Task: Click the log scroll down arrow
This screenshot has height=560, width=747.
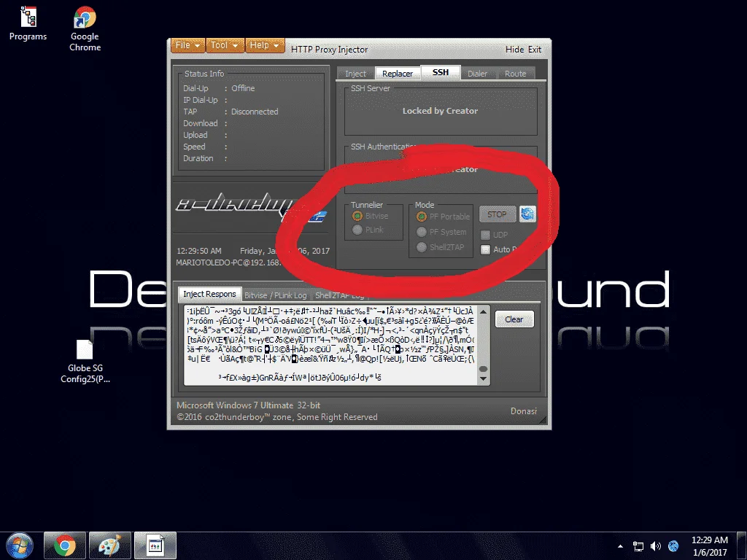Action: [x=483, y=379]
